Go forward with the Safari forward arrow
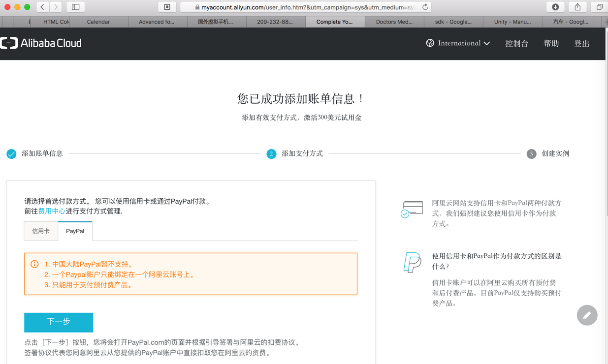 click(56, 7)
